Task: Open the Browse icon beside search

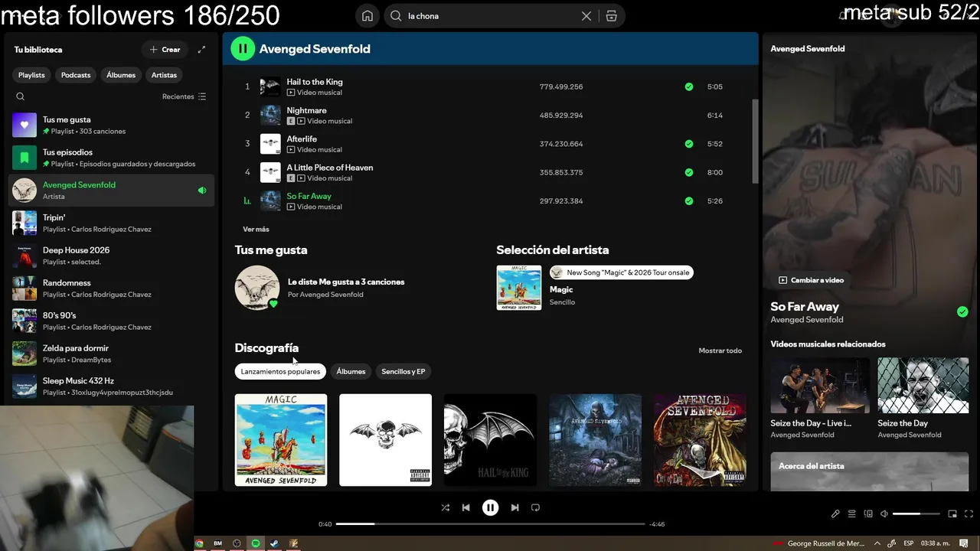Action: click(611, 16)
